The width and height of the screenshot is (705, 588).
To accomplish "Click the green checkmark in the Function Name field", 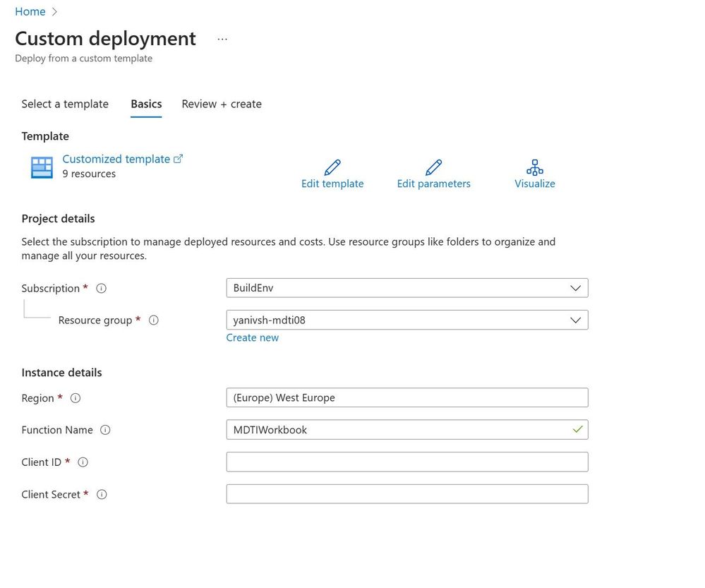I will point(577,429).
